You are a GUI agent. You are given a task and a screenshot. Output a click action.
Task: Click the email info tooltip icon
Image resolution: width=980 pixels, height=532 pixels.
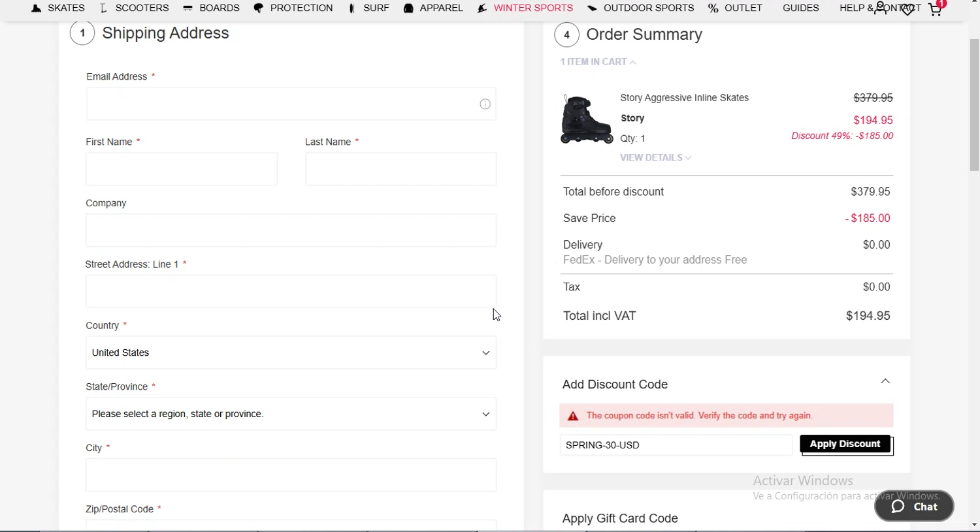pos(485,104)
